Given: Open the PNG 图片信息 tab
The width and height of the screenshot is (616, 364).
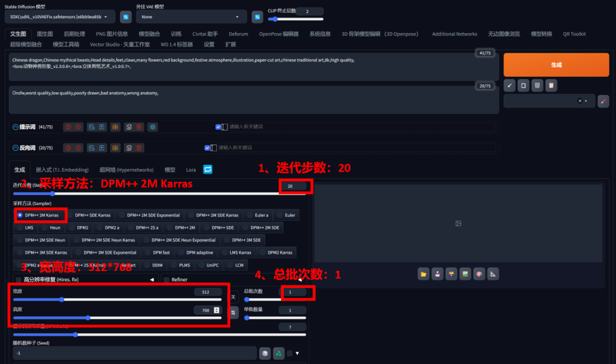Looking at the screenshot, I should [x=112, y=34].
